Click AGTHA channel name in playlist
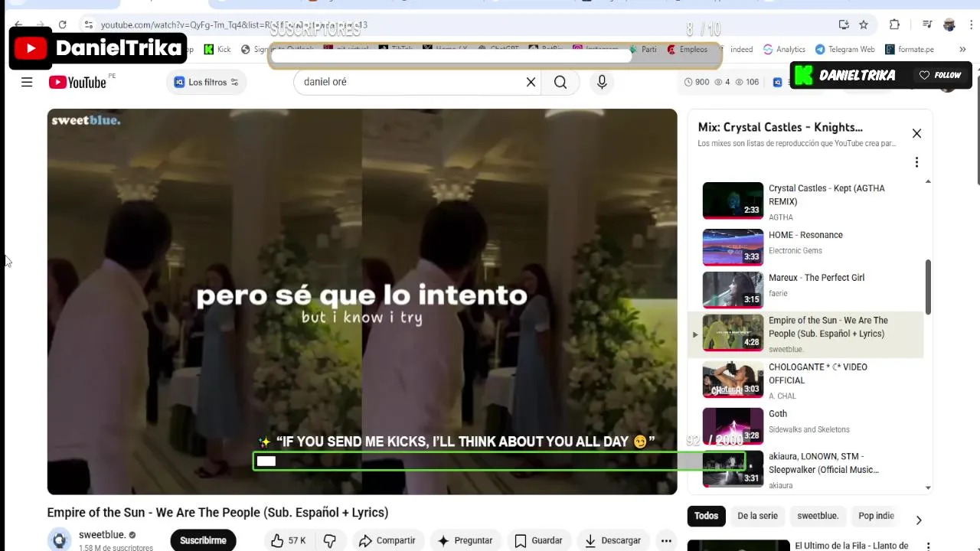Screen dimensions: 980x551 click(781, 217)
